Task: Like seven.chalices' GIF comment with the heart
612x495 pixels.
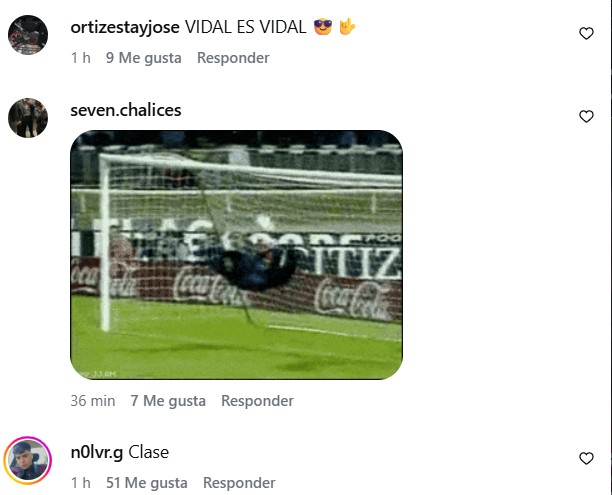Action: [586, 116]
